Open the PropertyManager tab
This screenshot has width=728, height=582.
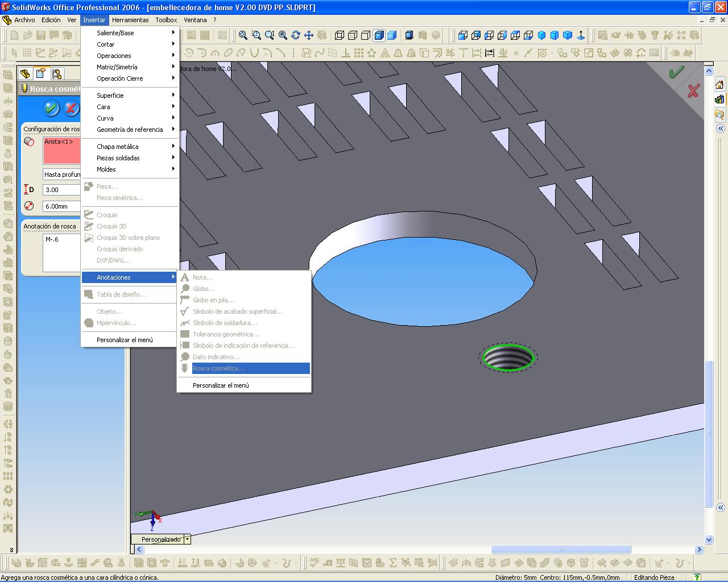pos(40,74)
